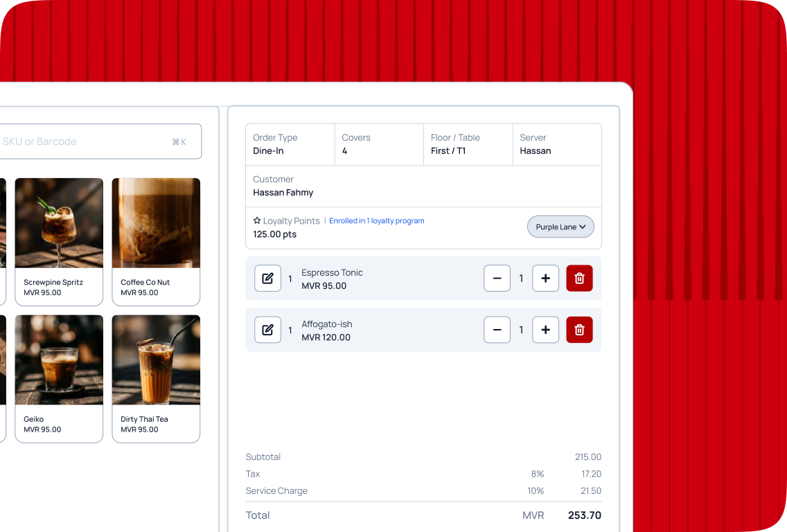Delete Espresso Tonic from the order
The image size is (787, 532).
[579, 278]
